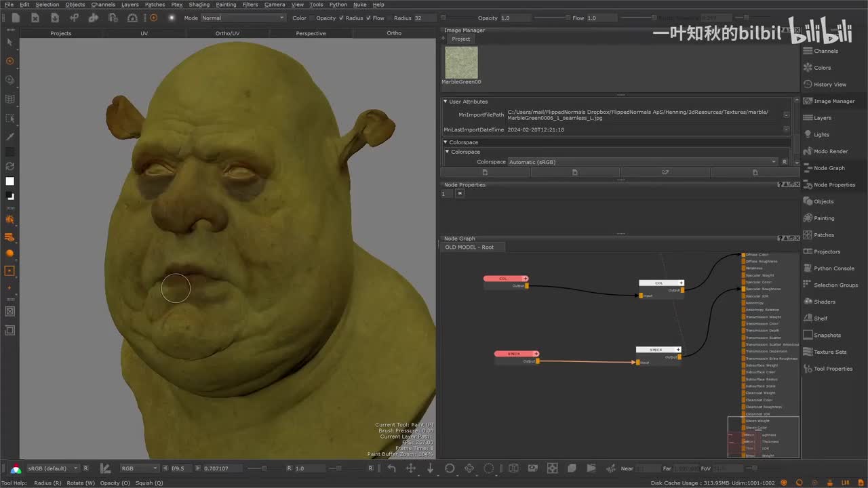Select the arrow Select tool in the left toolbar

9,42
